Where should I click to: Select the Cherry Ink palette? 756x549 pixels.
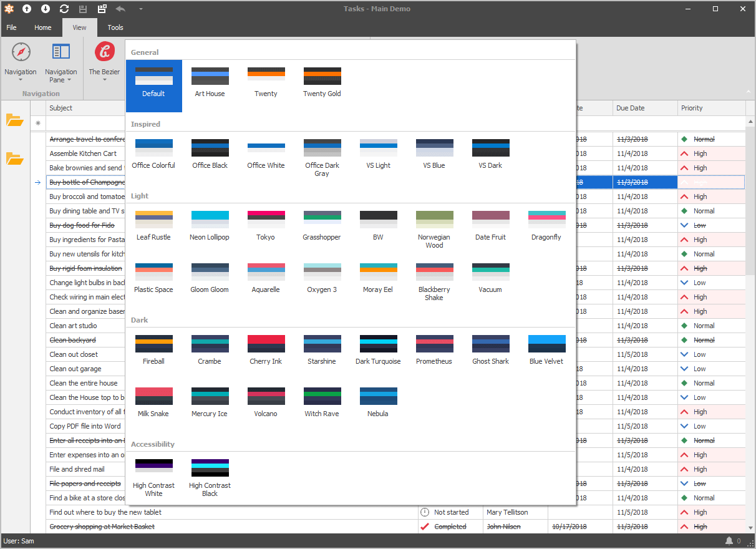click(266, 354)
